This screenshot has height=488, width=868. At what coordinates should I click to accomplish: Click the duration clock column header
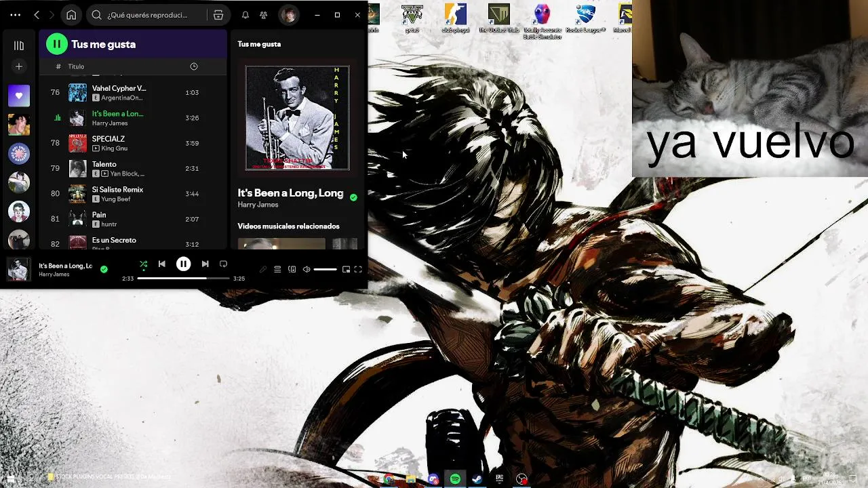click(194, 66)
